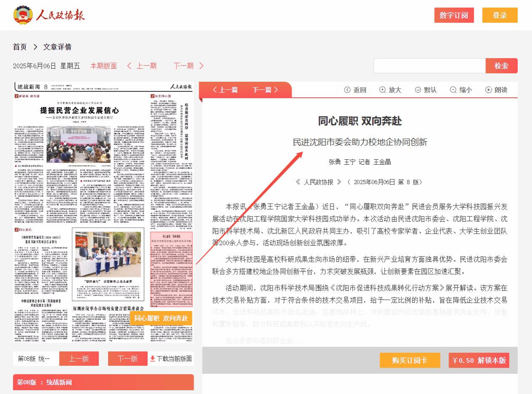532x394 pixels.
Task: Click 放大 to enlarge article text
Action: coord(390,90)
